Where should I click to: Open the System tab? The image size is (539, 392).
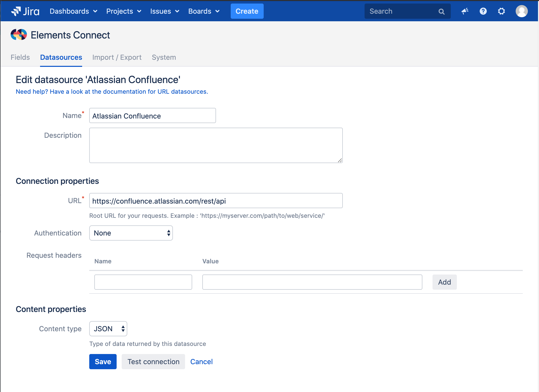click(x=164, y=57)
